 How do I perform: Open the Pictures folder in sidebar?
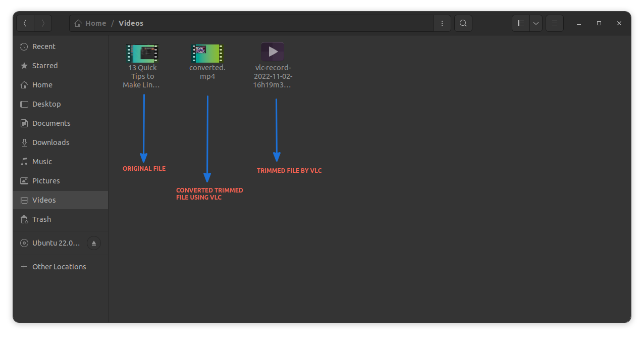pos(46,181)
